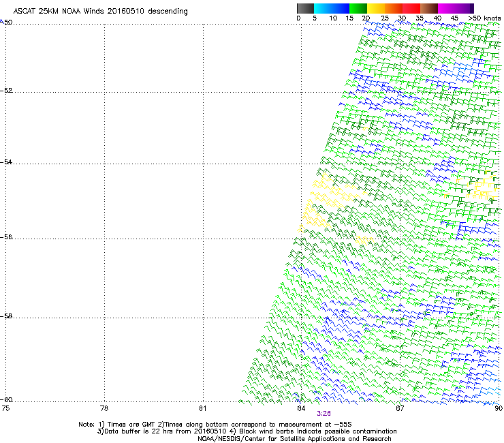This screenshot has width=504, height=443.
Task: Click the yellow 20-25 knots color band
Action: pyautogui.click(x=375, y=8)
